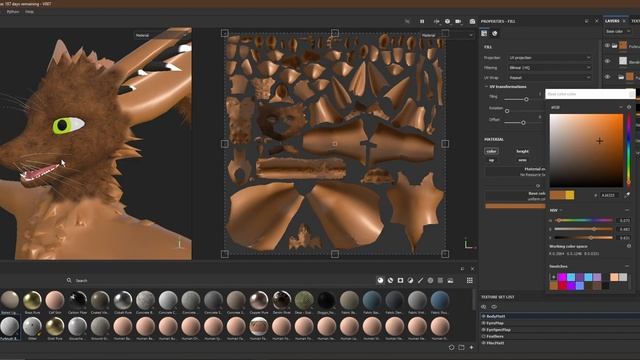Viewport: 640px width, 360px height.
Task: Open Working color space info icon
Action: point(629,246)
